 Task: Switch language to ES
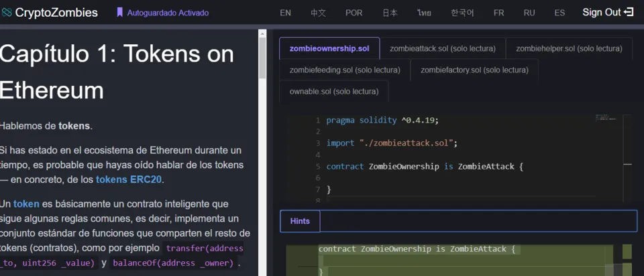(x=559, y=13)
